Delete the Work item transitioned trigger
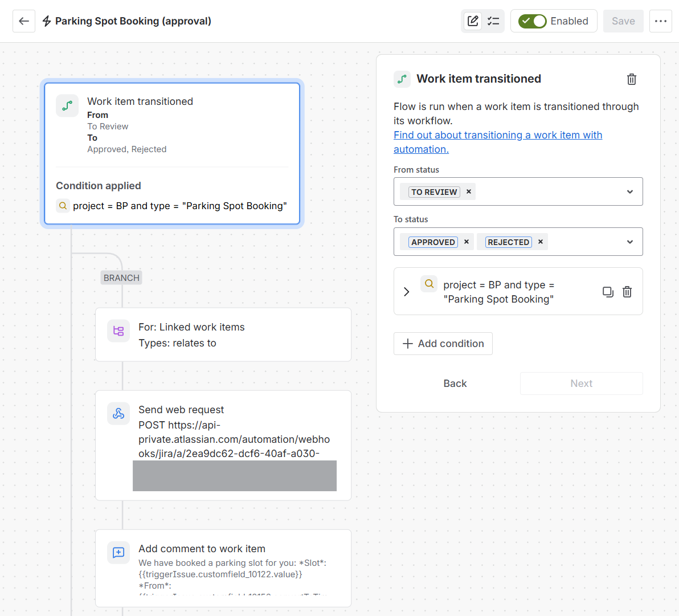 pos(631,79)
